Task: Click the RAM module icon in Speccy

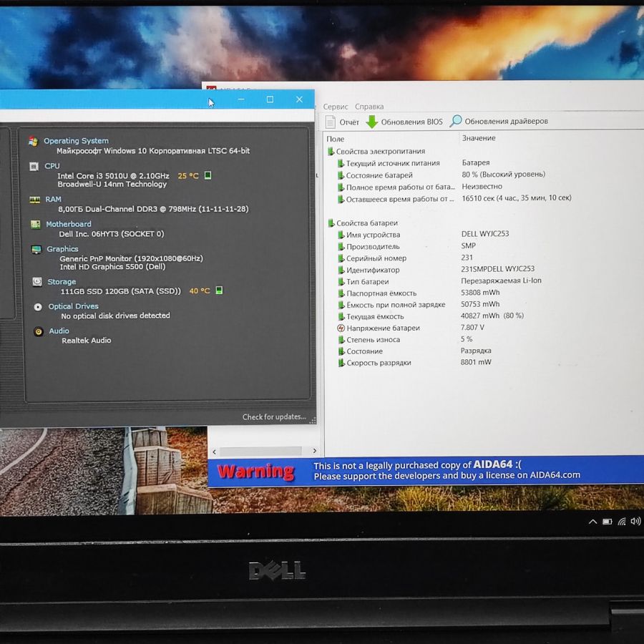Action: [34, 200]
